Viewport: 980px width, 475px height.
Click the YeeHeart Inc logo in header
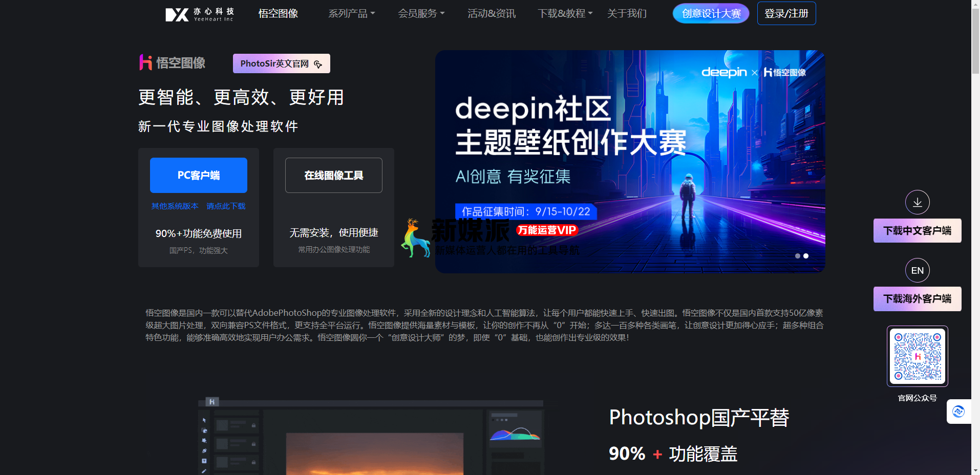pos(200,14)
